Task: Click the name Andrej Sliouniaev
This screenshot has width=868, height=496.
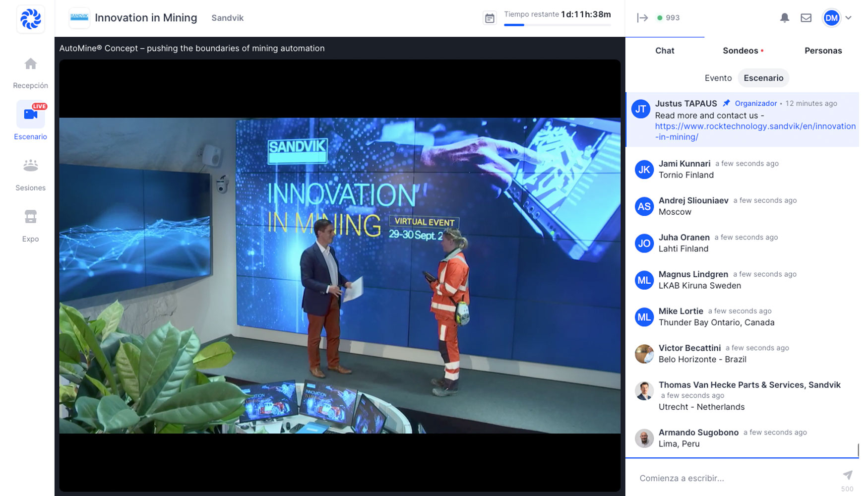Action: [x=693, y=200]
